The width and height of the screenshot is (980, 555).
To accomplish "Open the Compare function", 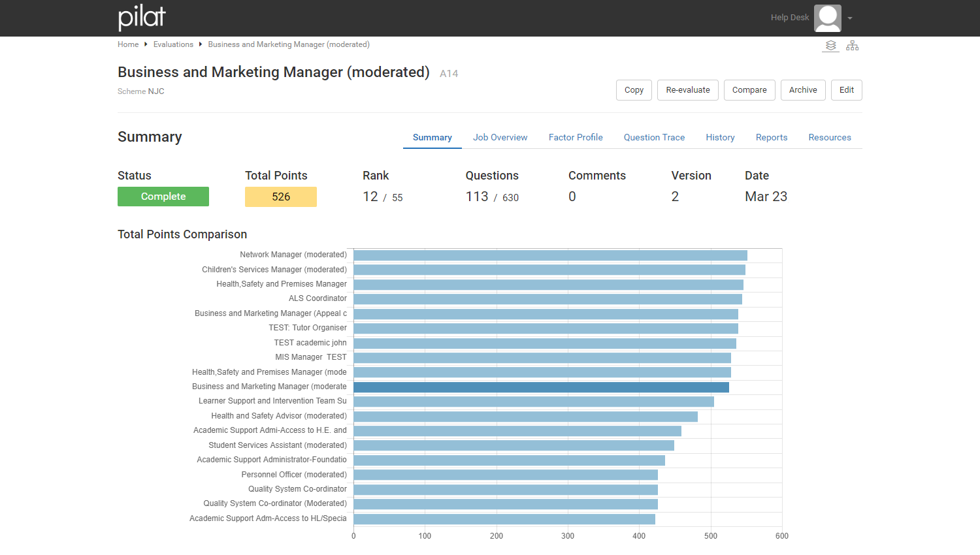I will click(x=749, y=90).
